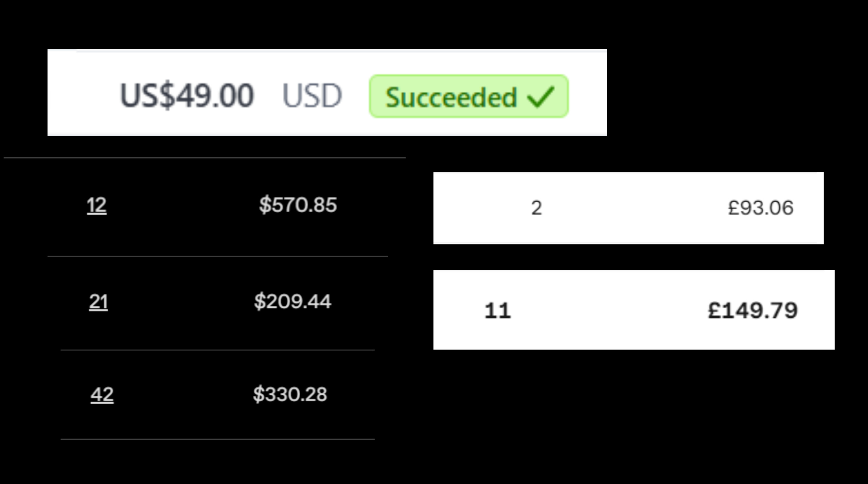This screenshot has width=868, height=484.
Task: Click the dollar sign of $570.85
Action: pos(265,205)
